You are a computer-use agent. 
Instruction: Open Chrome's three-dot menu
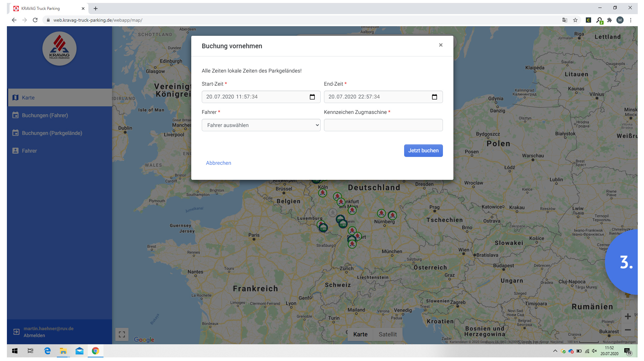(x=631, y=20)
